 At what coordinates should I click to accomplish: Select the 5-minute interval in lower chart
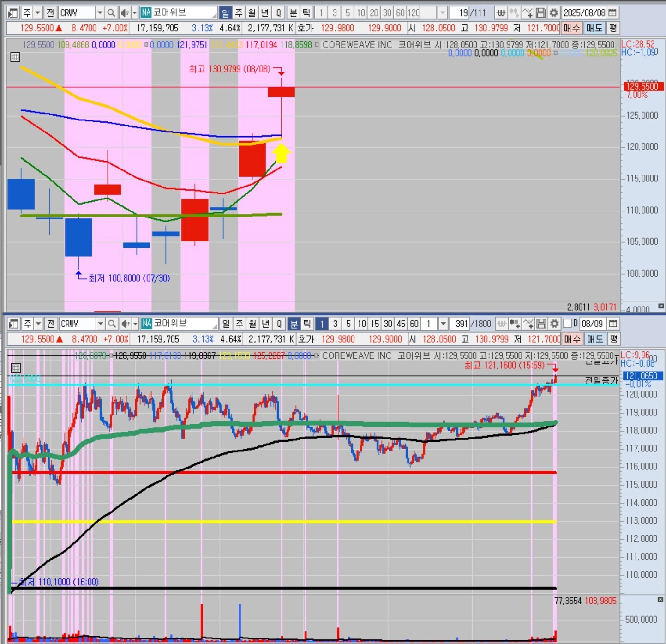click(348, 324)
